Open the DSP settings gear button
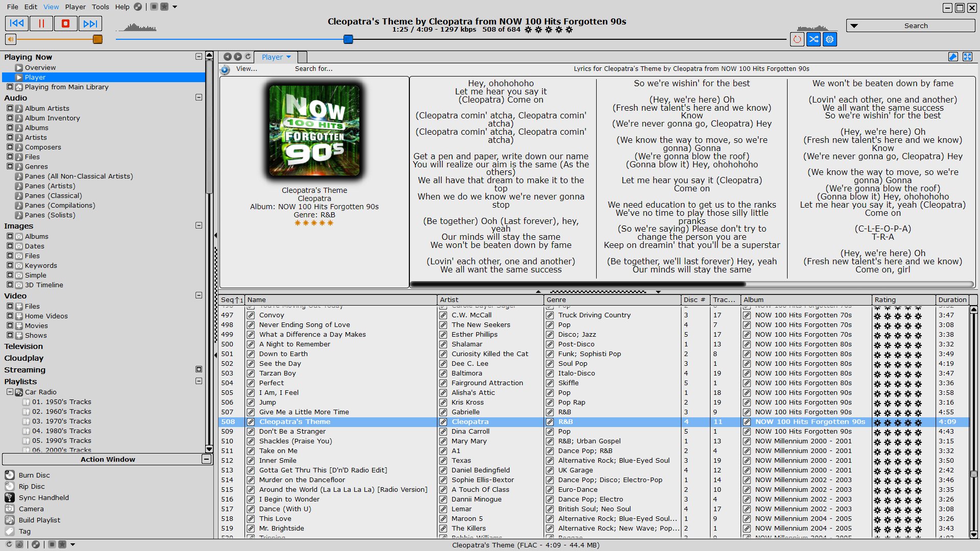Viewport: 980px width, 551px height. pyautogui.click(x=830, y=39)
